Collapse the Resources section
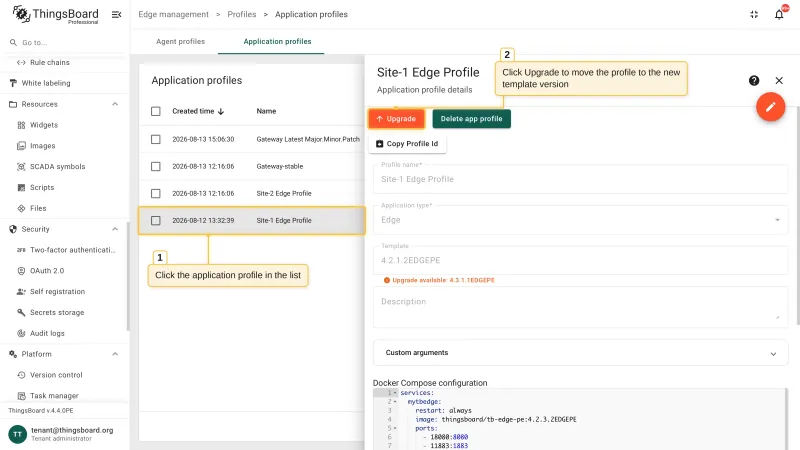The width and height of the screenshot is (800, 450). (x=115, y=104)
